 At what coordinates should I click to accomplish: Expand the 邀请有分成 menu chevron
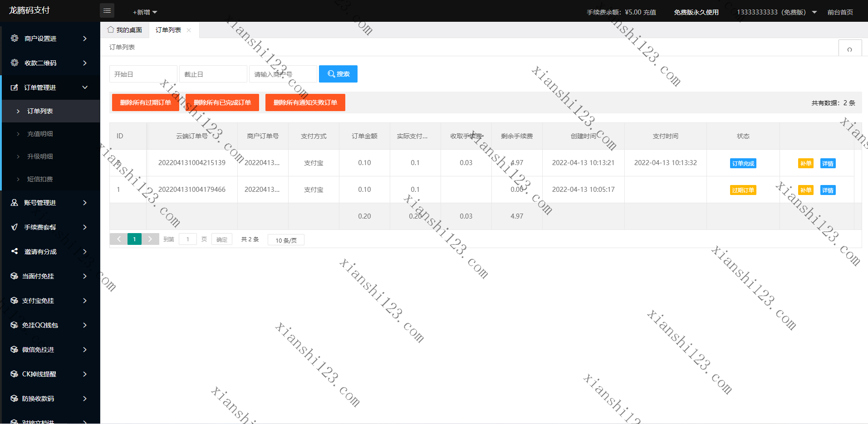85,252
